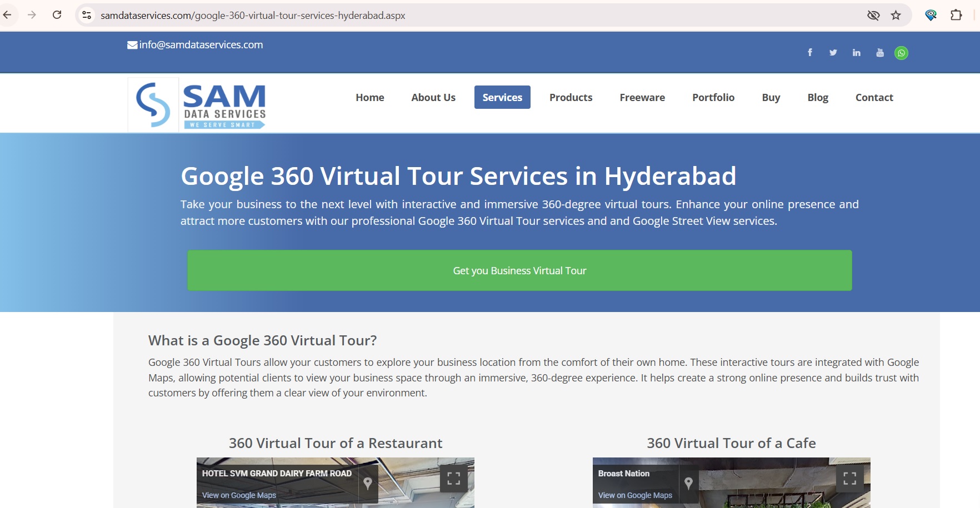Open the Contact menu item
The width and height of the screenshot is (980, 508).
point(874,98)
